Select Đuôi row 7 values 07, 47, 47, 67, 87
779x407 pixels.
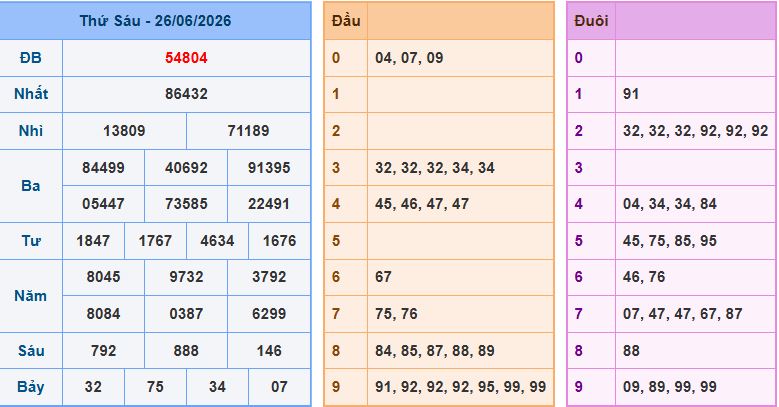[x=683, y=314]
